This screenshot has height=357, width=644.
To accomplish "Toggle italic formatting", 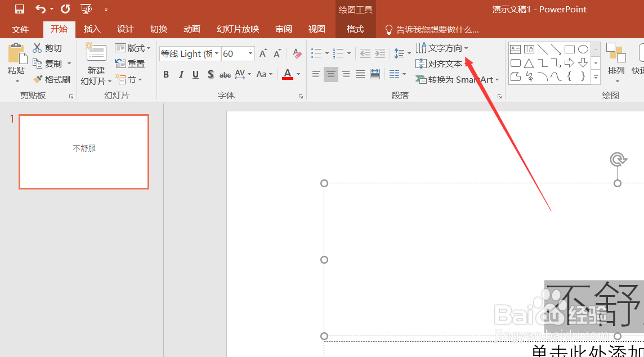I will tap(181, 74).
